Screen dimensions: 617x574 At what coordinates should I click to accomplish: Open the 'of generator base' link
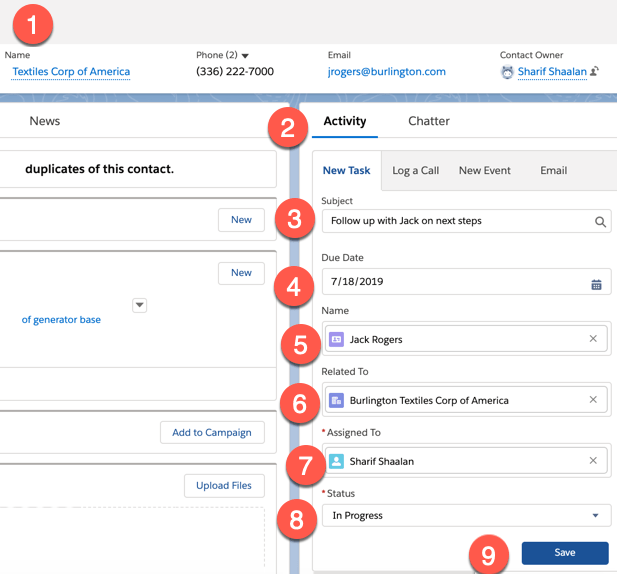pos(61,319)
